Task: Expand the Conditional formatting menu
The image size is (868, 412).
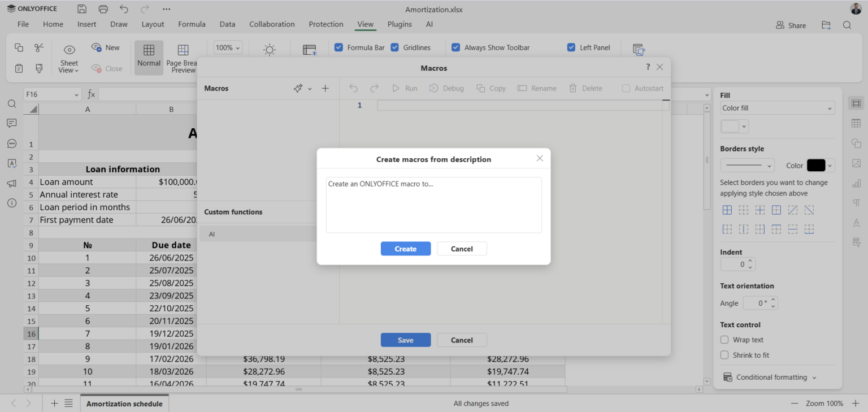Action: [771, 377]
